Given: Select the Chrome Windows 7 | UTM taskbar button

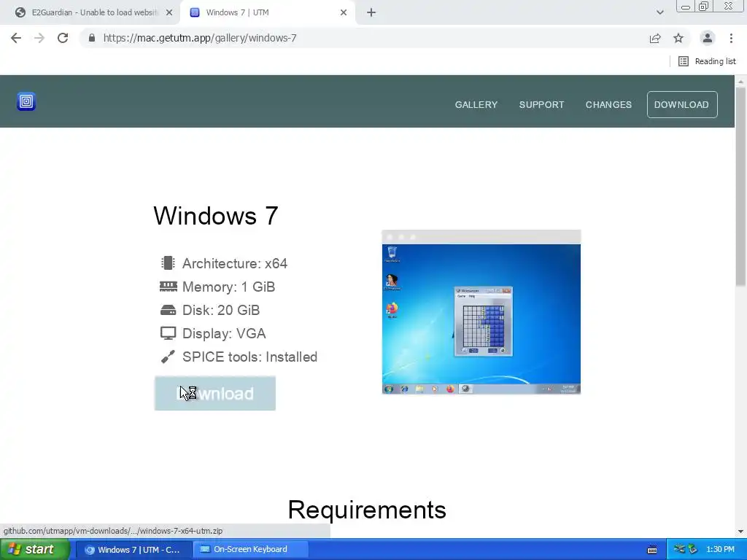Looking at the screenshot, I should pyautogui.click(x=134, y=550).
